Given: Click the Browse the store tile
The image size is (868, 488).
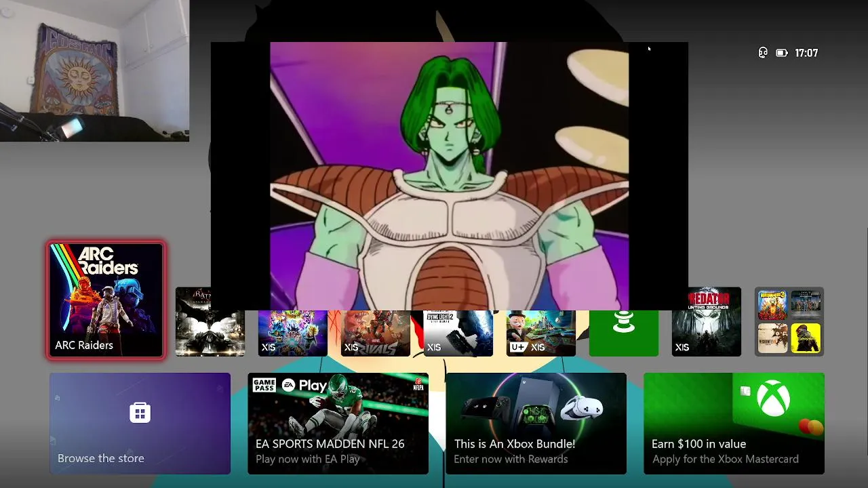Looking at the screenshot, I should [140, 424].
